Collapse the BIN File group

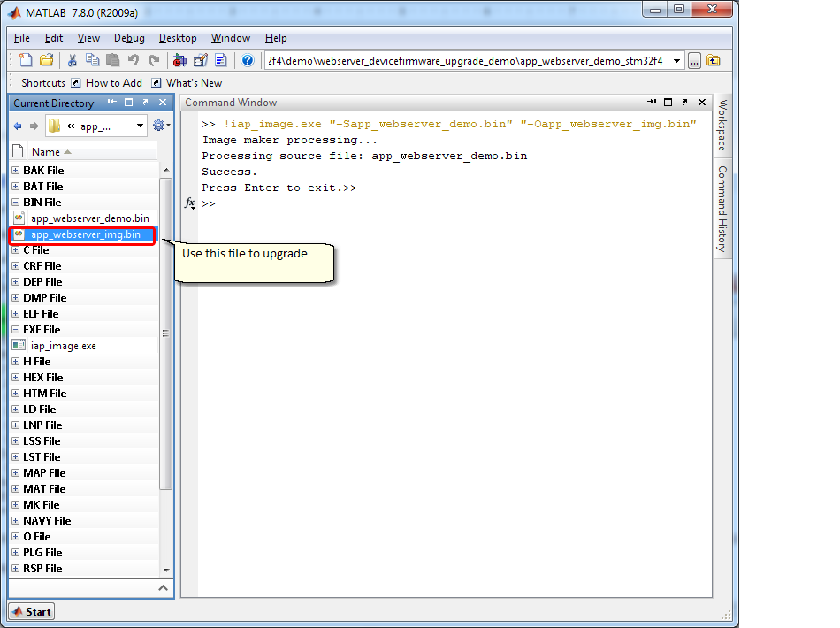tap(16, 202)
